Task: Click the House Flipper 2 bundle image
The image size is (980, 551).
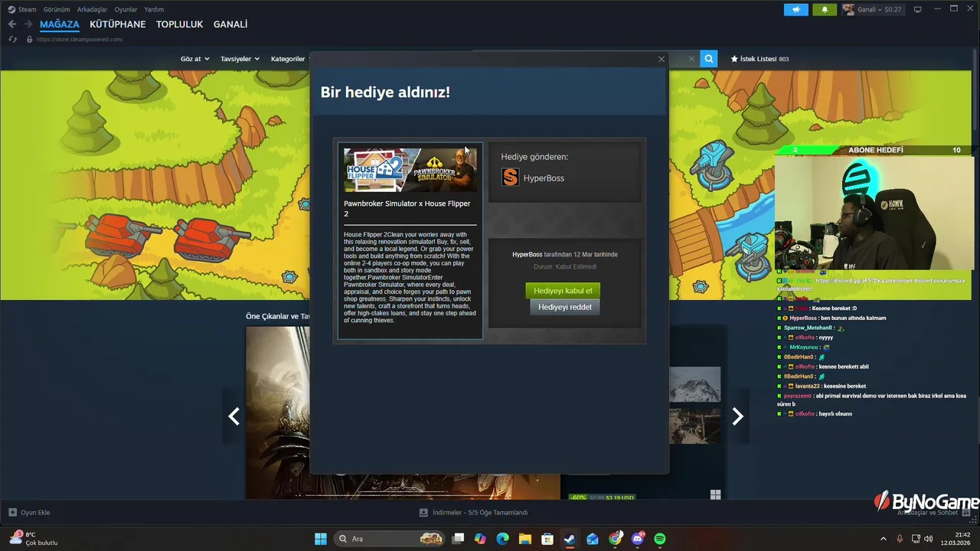Action: pos(410,170)
